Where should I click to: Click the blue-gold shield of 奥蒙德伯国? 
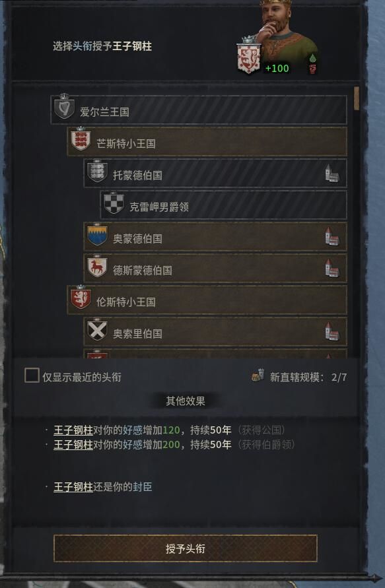pos(97,235)
